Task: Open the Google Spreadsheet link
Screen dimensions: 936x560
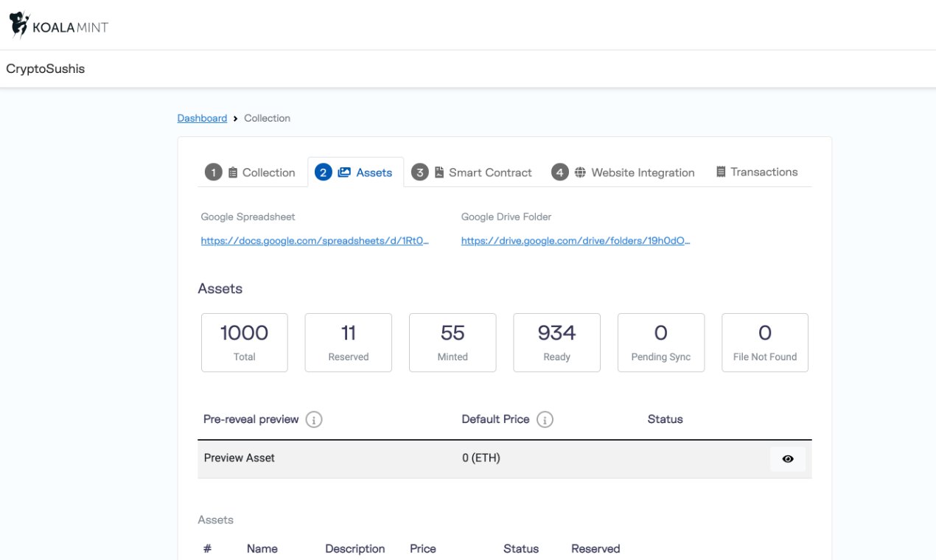Action: click(x=315, y=241)
